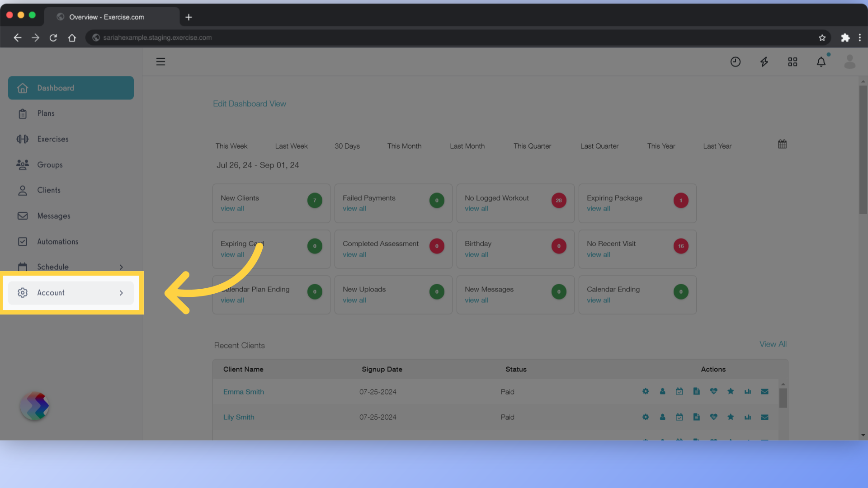Click envelope icon in Emma Smith row

coord(765,391)
